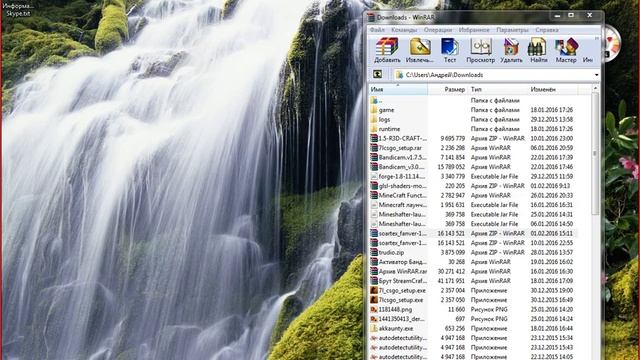Select the parent folder '..' row

[473, 100]
